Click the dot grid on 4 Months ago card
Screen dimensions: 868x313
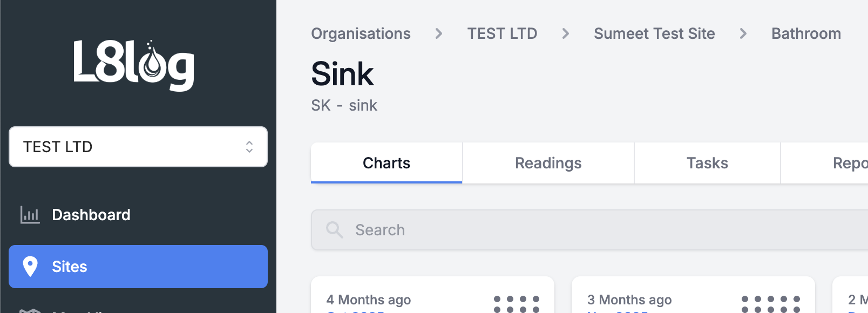516,304
